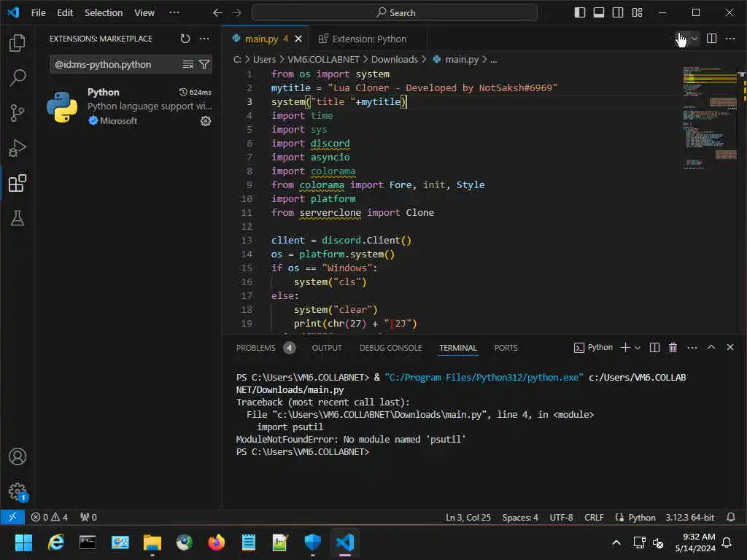Clear extensions search results
Viewport: 747px width, 560px height.
[x=188, y=64]
